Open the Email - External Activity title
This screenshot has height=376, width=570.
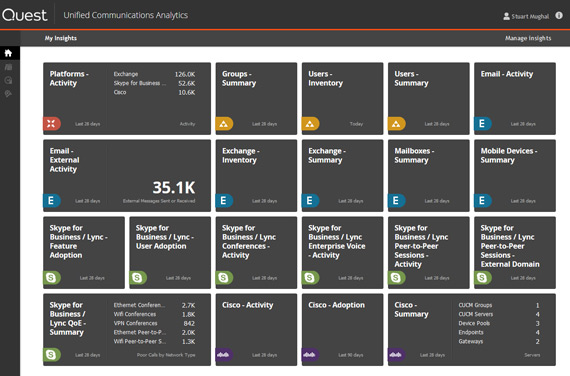(x=64, y=160)
